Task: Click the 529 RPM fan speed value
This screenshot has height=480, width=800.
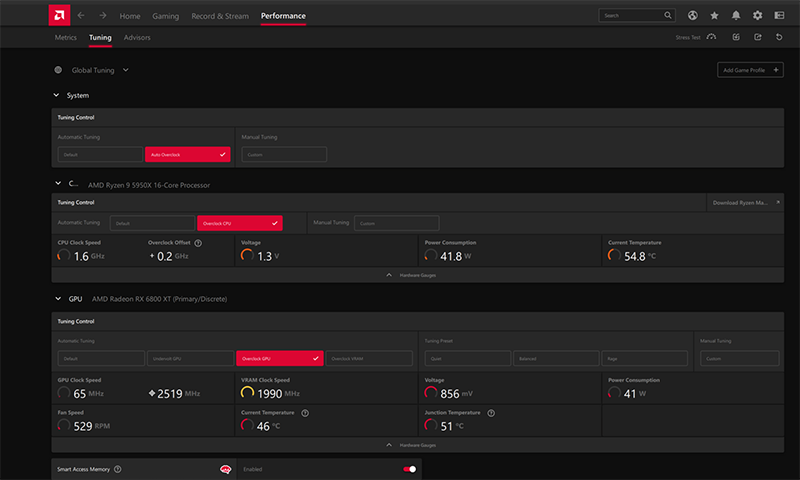Action: point(91,426)
